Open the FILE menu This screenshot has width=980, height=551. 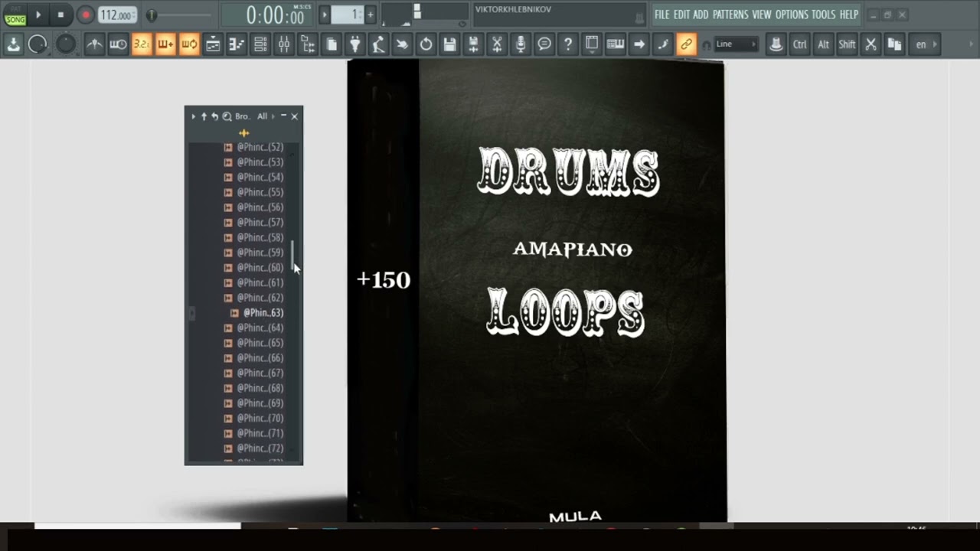661,15
